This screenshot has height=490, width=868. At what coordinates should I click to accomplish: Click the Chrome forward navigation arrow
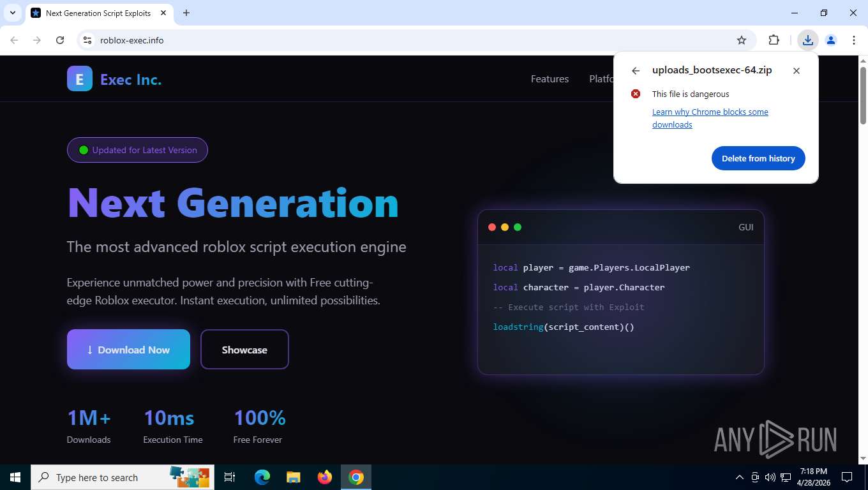point(37,40)
